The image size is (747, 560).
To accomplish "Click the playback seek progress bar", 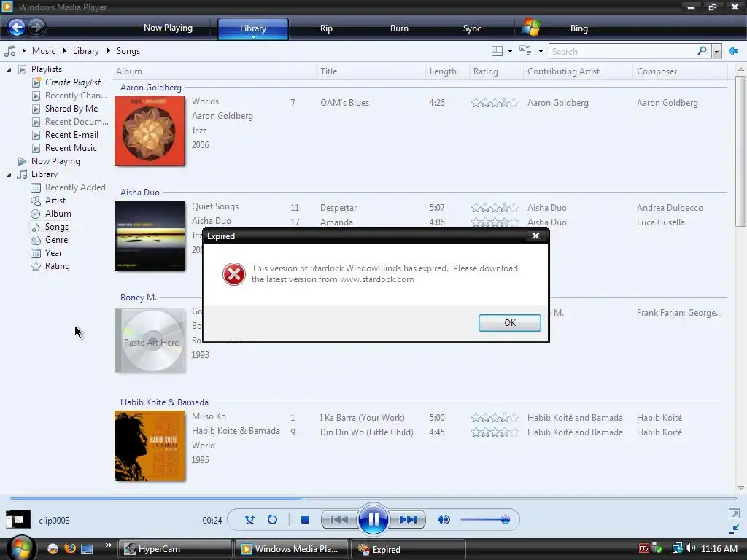I will [373, 499].
